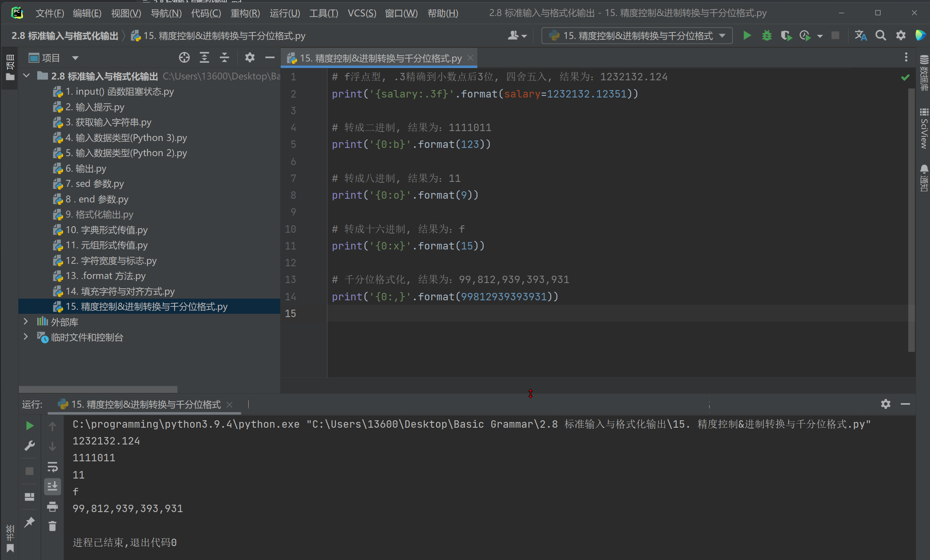Open run panel settings gear

pos(886,404)
